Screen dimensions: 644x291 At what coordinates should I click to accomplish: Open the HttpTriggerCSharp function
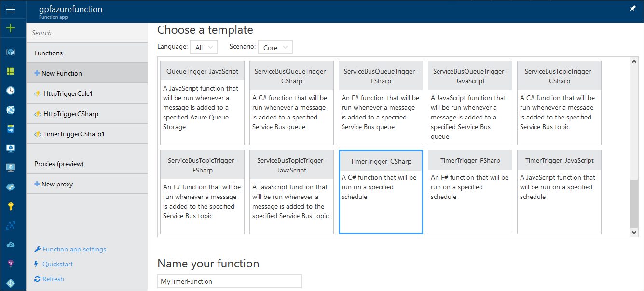coord(87,114)
